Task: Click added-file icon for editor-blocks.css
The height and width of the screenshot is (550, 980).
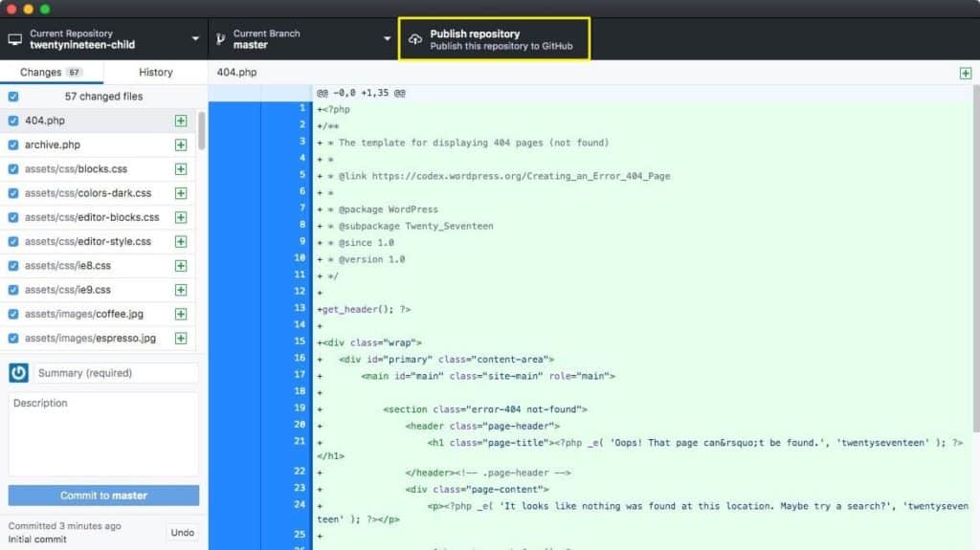Action: click(x=181, y=217)
